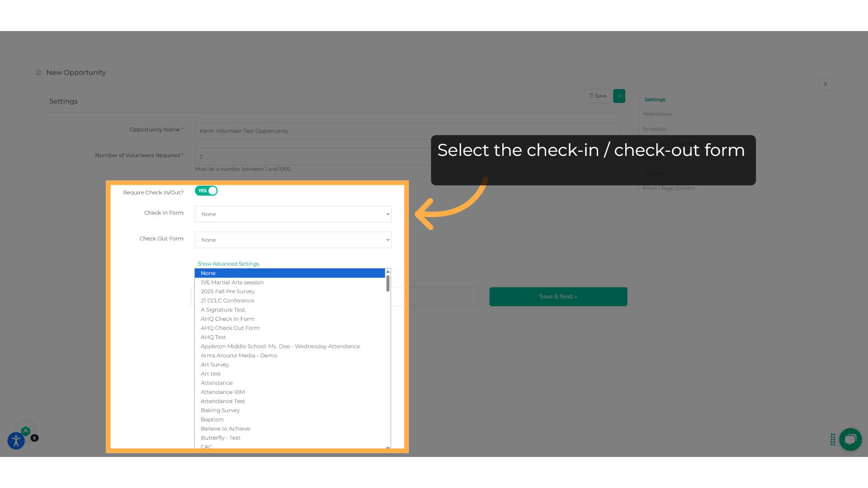This screenshot has height=488, width=868.
Task: Click the green next arrow button
Action: (619, 96)
